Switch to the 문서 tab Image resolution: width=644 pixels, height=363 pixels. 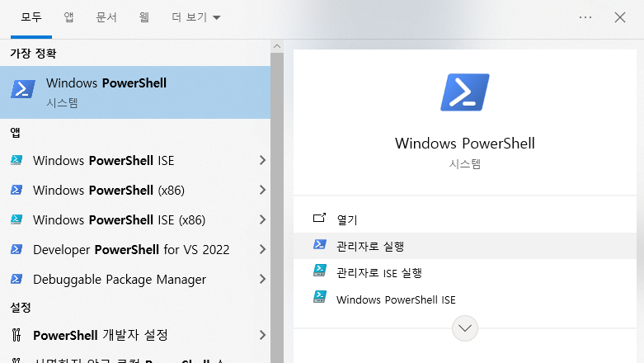pyautogui.click(x=106, y=17)
